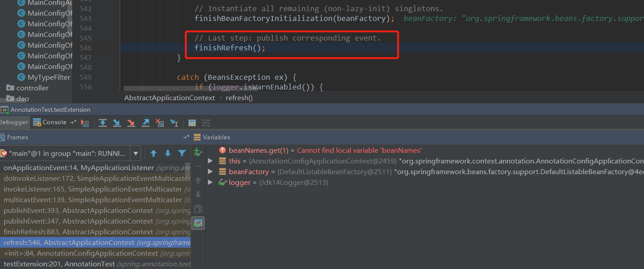Expand the controller folder in project tree
644x269 pixels.
(x=1, y=88)
